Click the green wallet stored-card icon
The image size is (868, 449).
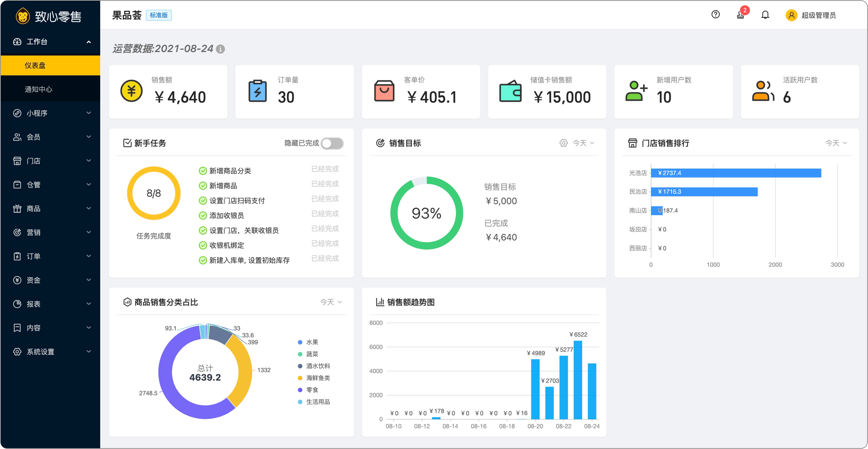(510, 91)
